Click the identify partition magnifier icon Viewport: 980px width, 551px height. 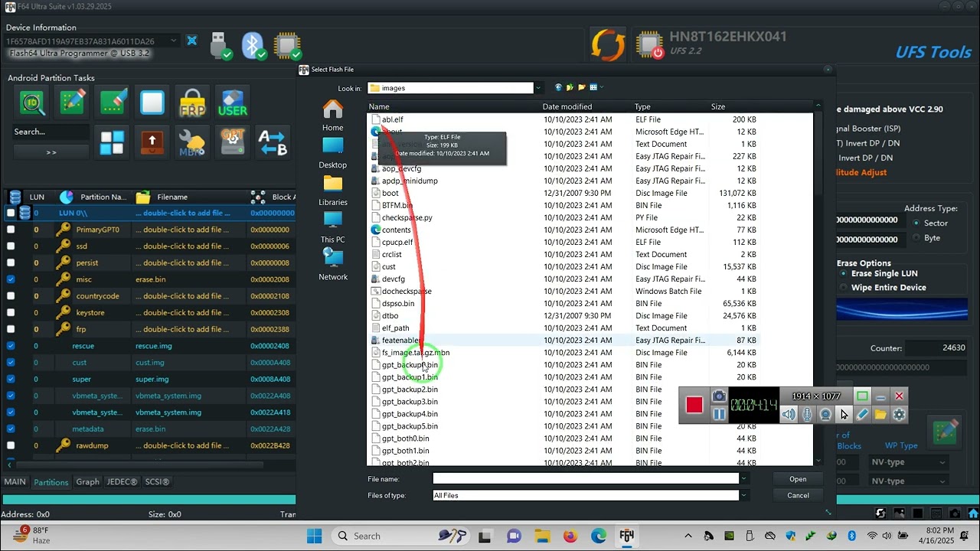32,103
